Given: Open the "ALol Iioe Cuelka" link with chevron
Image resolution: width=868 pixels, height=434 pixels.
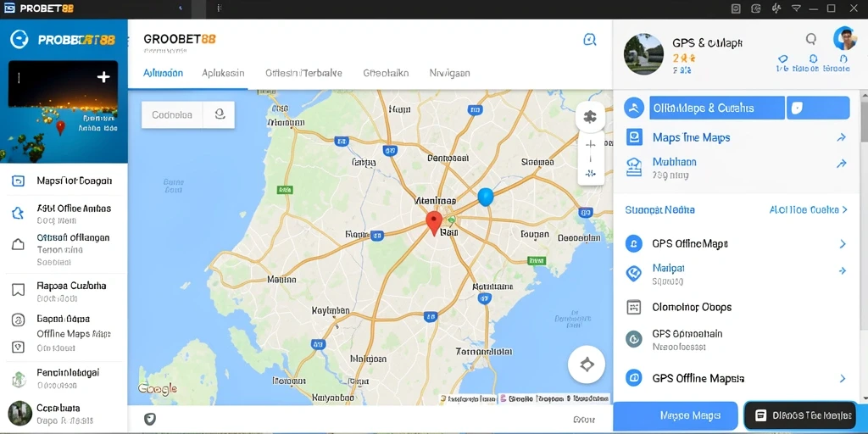Looking at the screenshot, I should point(808,210).
